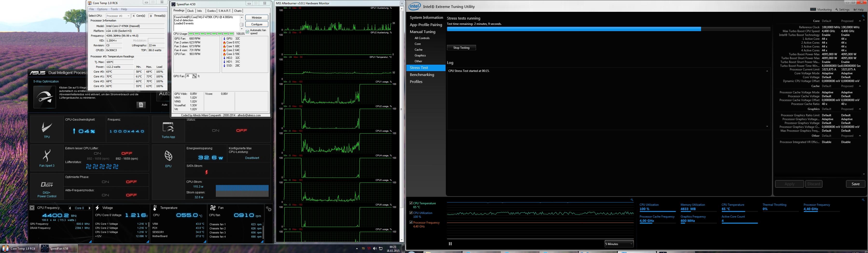
Task: Collapse the Graphics section in XTU summary
Action: [x=860, y=109]
